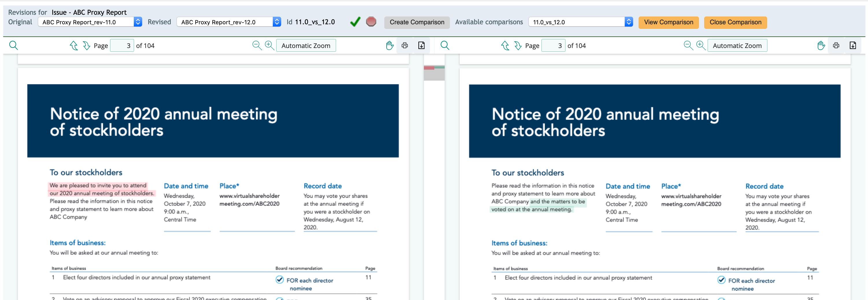Click the Create Comparison button
The image size is (868, 300).
click(x=416, y=22)
